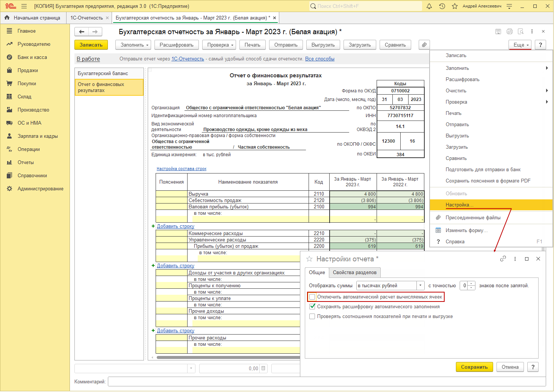The image size is (554, 392).
Task: Go back with the left arrow button
Action: click(82, 32)
